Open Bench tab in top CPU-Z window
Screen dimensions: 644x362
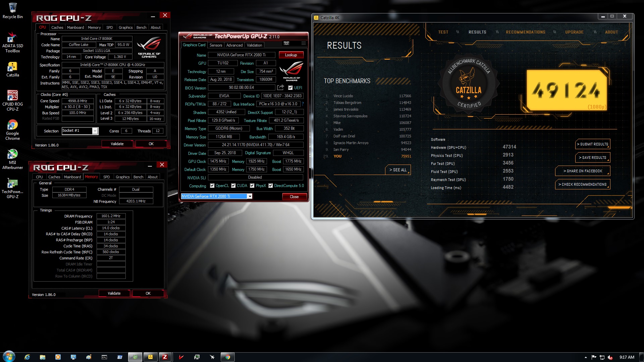141,27
